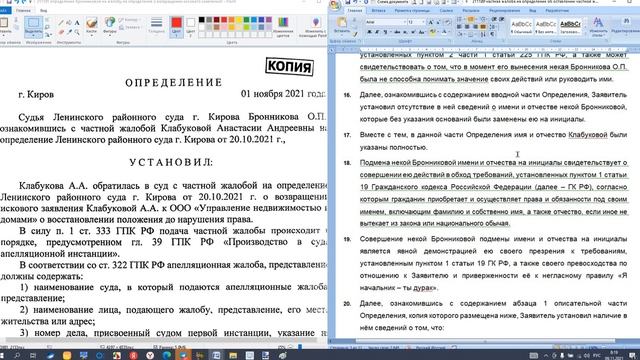
Task: Toggle Bold formatting in Word
Action: pyautogui.click(x=369, y=32)
